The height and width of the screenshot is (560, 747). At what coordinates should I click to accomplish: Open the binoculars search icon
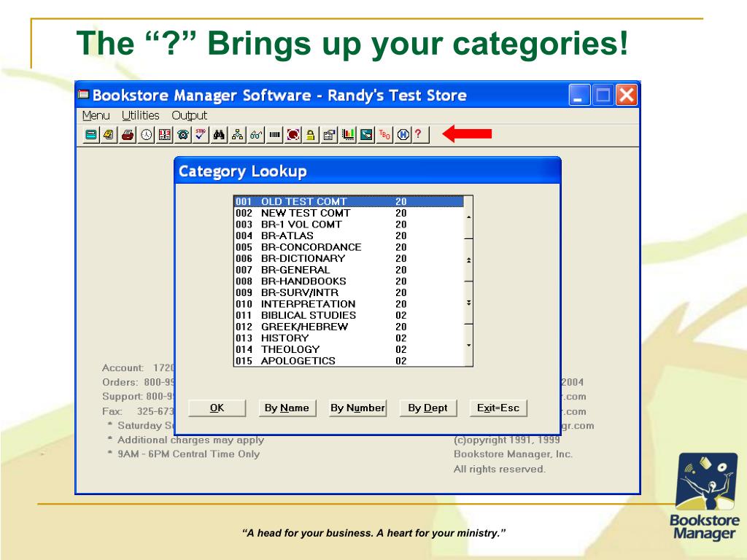point(219,135)
